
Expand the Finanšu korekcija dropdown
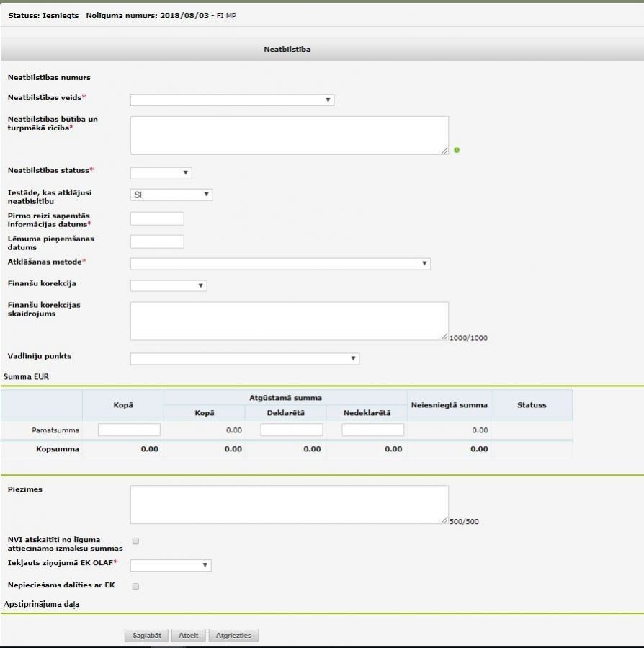click(169, 286)
